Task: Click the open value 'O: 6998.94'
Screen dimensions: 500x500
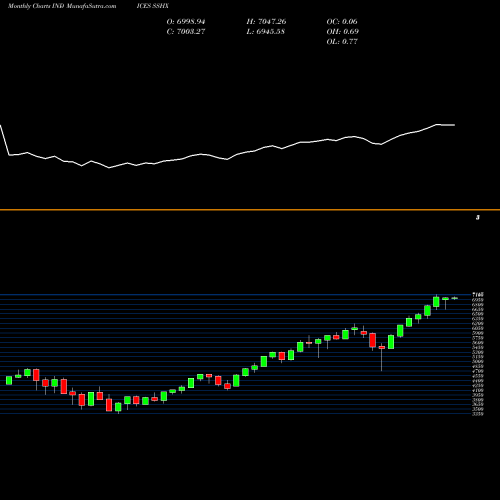Action: click(186, 22)
